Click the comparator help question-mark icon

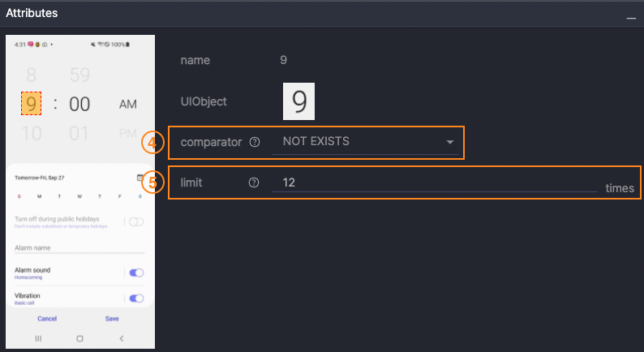[255, 142]
